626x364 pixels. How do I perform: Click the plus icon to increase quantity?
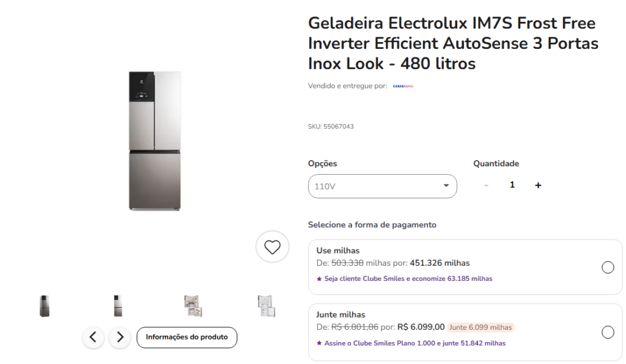pyautogui.click(x=538, y=184)
